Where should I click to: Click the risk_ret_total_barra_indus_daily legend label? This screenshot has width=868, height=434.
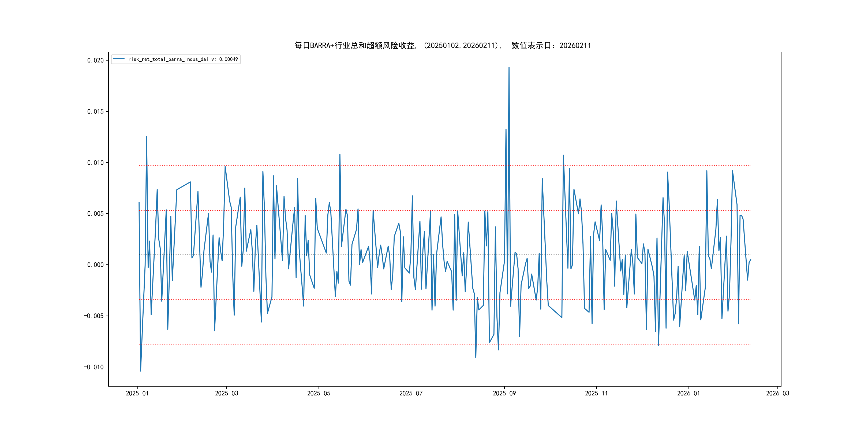click(183, 59)
